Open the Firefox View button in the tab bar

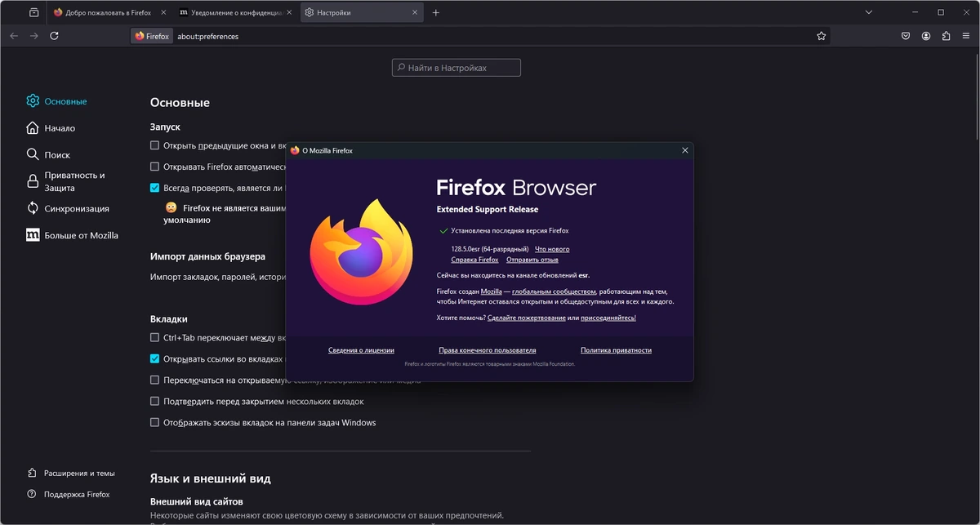point(33,13)
